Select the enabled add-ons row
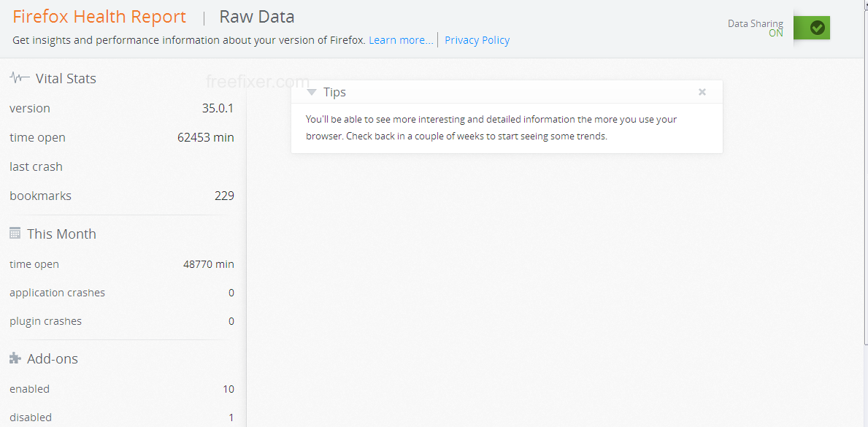868x427 pixels. click(122, 389)
